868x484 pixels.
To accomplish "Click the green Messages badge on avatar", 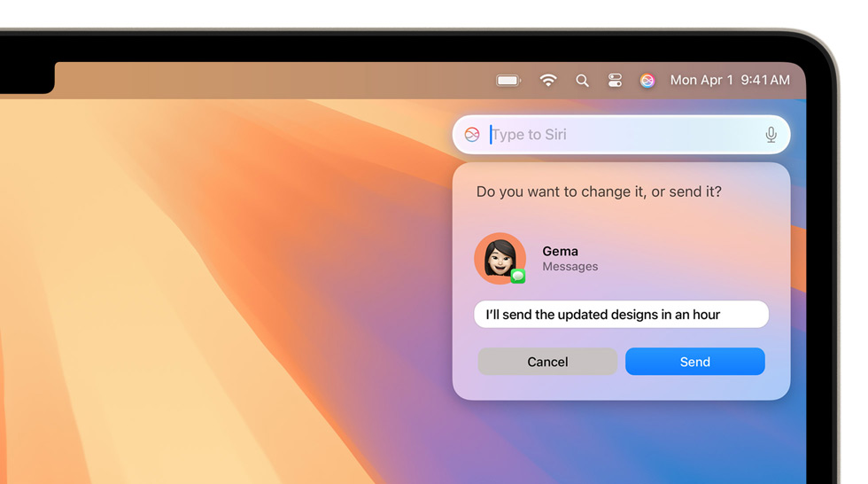I will point(518,277).
